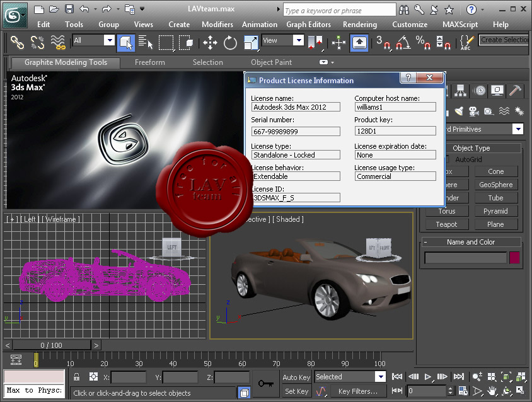Viewport: 532px width, 402px height.
Task: Go to end frame button
Action: coord(459,377)
